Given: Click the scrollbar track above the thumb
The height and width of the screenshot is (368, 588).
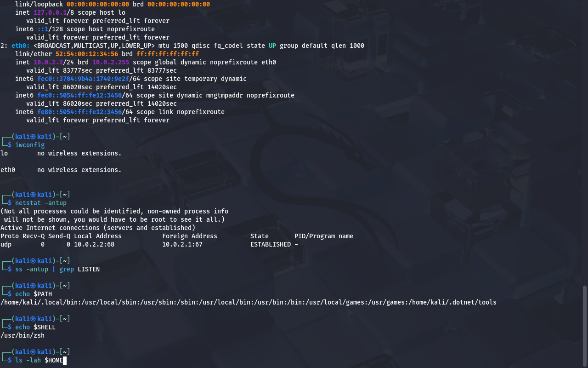Looking at the screenshot, I should click(585, 138).
